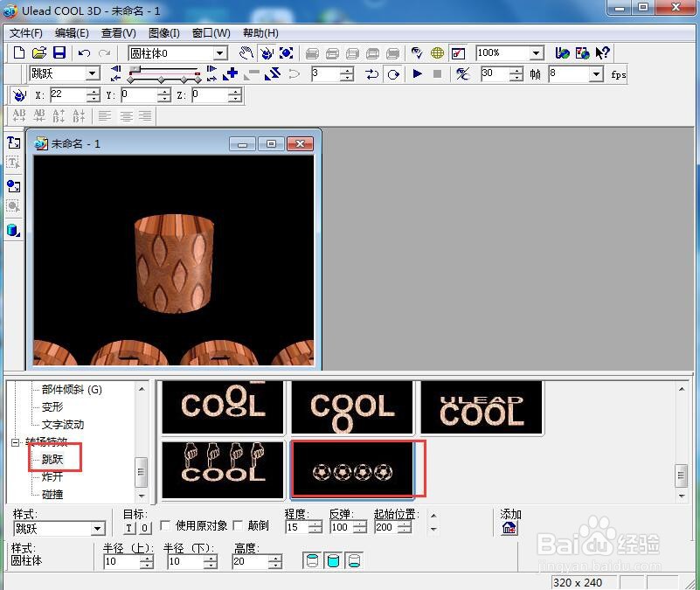Image resolution: width=700 pixels, height=590 pixels.
Task: Click the redo arrow icon
Action: tap(105, 53)
